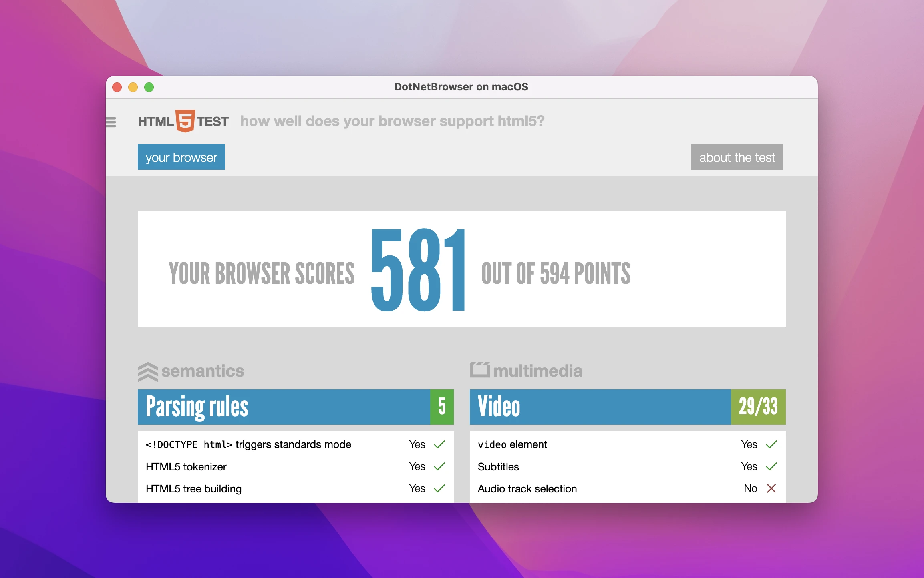Click the checkmark beside video element
The height and width of the screenshot is (578, 924).
pyautogui.click(x=771, y=444)
